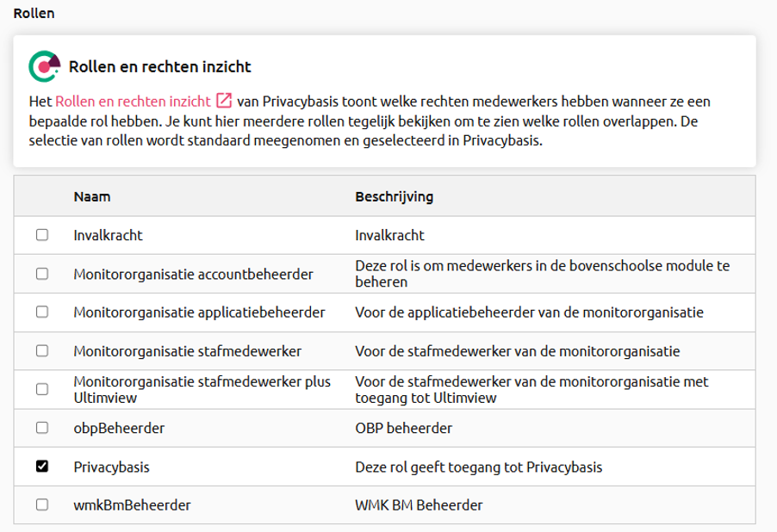Select the obpBeheerder row name

pyautogui.click(x=119, y=428)
